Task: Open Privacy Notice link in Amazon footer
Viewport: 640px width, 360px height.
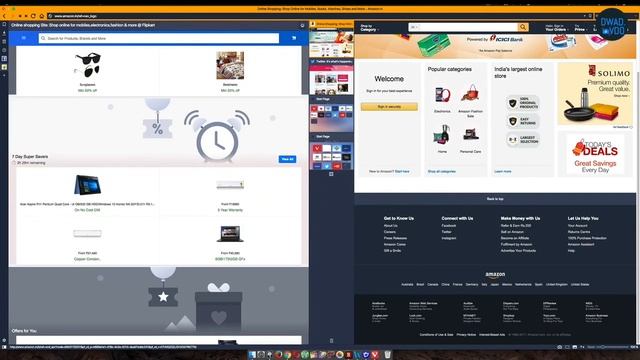Action: (466, 335)
